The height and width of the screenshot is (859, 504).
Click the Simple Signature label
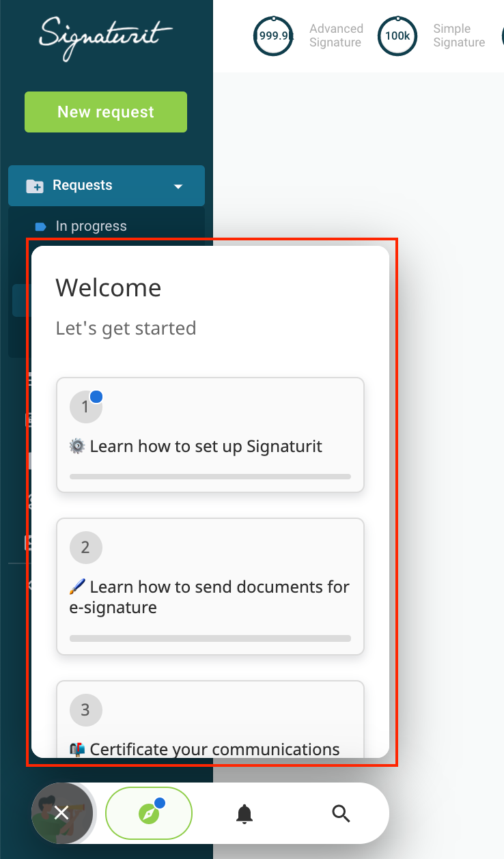(x=459, y=36)
